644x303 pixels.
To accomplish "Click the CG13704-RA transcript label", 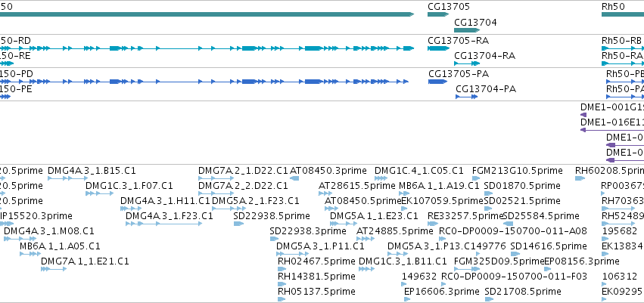I will point(484,56).
